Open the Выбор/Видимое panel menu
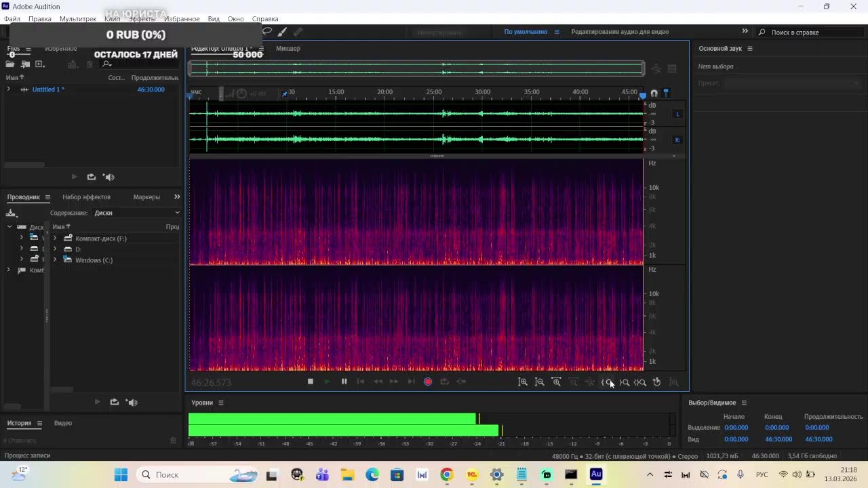 (744, 403)
